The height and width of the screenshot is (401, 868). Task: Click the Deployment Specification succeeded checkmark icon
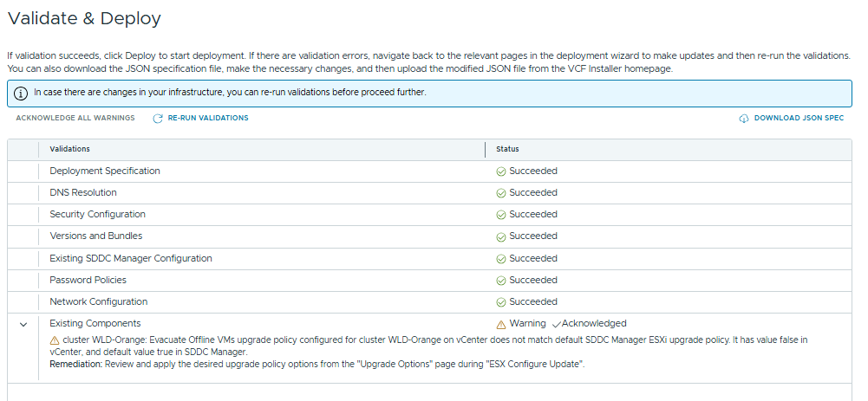[500, 171]
